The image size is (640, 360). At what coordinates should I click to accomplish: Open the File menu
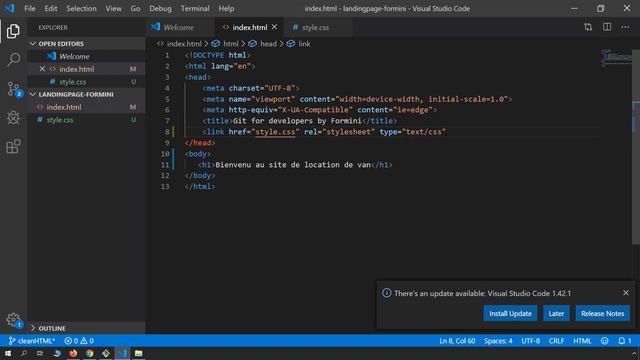point(30,8)
